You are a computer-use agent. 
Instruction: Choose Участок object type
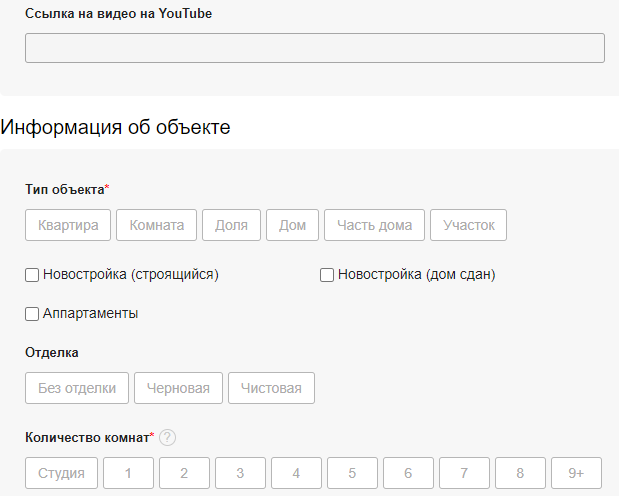468,225
